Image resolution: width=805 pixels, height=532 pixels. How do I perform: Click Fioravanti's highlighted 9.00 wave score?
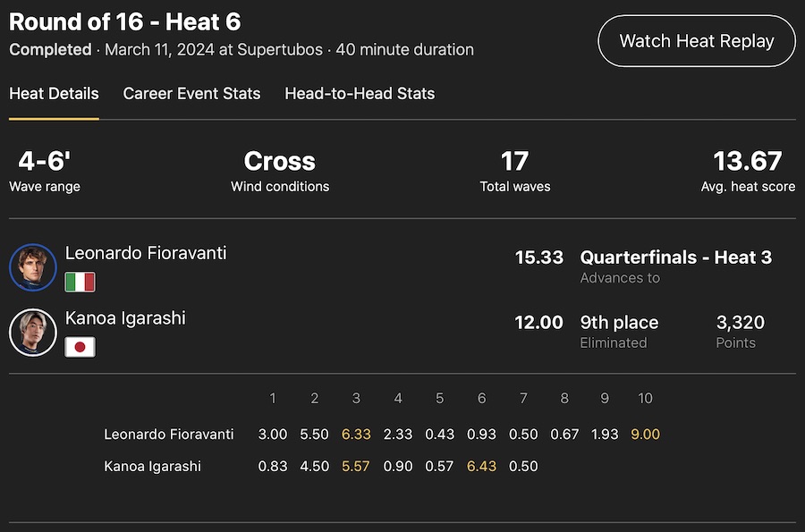[x=645, y=434]
